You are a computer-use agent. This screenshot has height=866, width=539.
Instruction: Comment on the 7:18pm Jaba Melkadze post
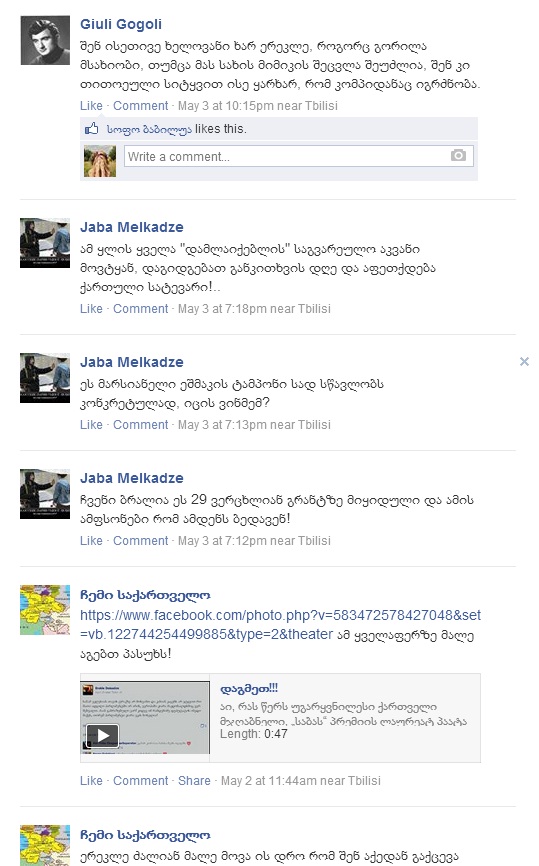140,309
